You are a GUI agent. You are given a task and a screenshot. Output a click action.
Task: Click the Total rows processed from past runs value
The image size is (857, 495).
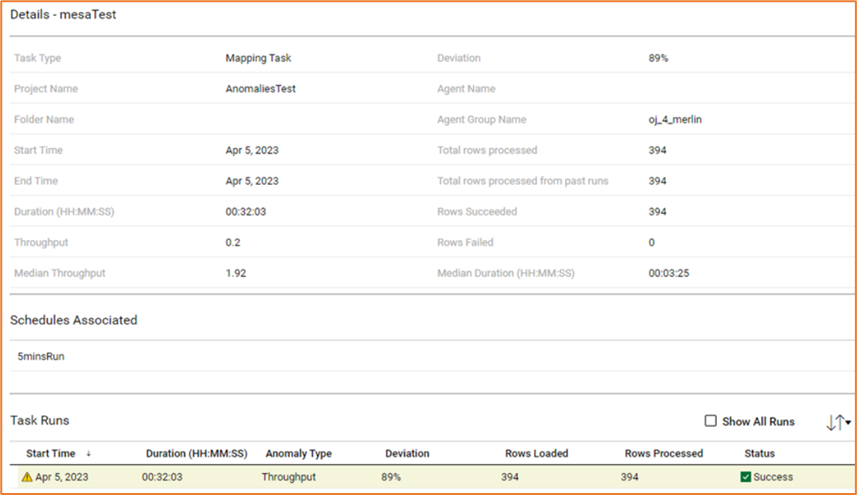pos(658,181)
